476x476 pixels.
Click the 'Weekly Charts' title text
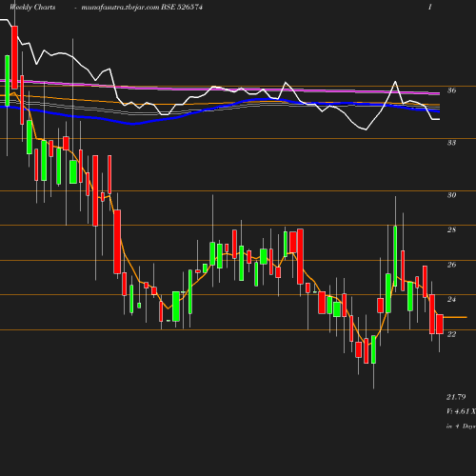32,7
